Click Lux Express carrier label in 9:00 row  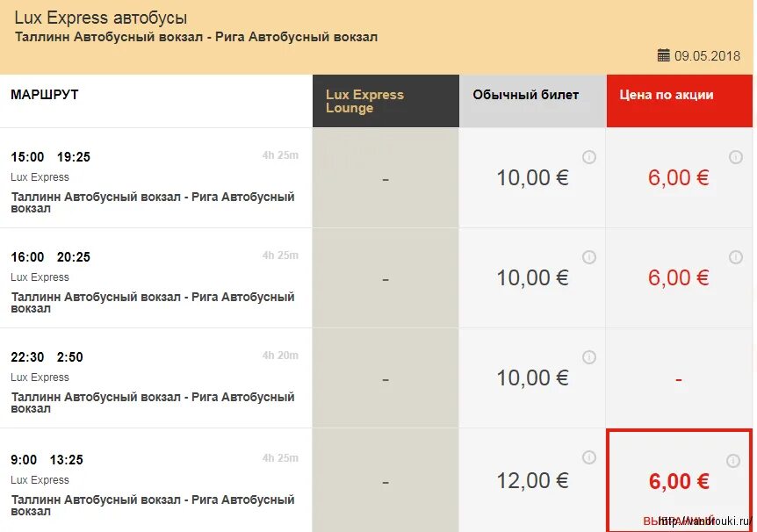coord(40,480)
